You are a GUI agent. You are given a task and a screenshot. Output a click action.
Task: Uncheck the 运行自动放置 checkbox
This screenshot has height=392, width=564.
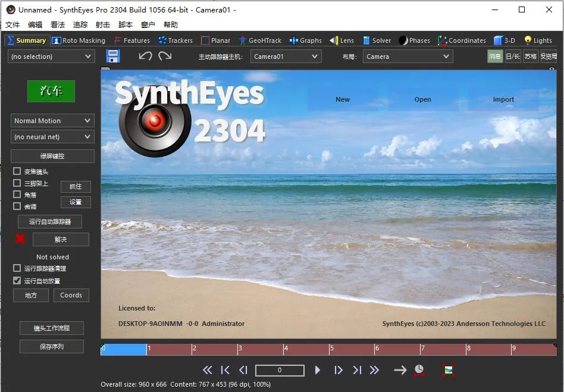(17, 280)
